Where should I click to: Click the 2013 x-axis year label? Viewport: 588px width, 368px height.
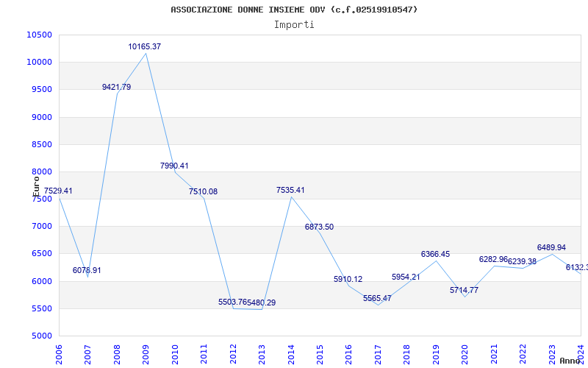coord(262,354)
